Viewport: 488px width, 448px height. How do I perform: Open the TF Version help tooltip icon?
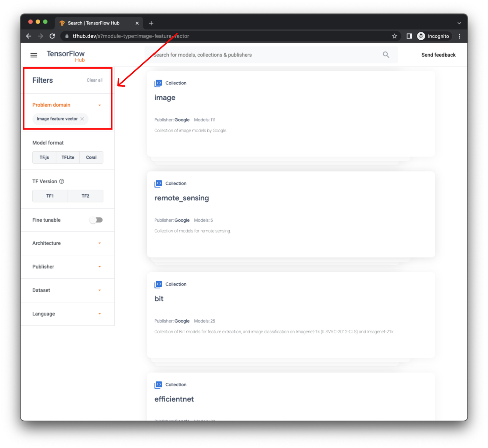click(62, 181)
